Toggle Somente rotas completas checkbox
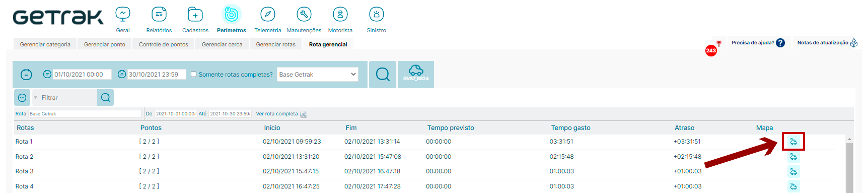 point(193,75)
